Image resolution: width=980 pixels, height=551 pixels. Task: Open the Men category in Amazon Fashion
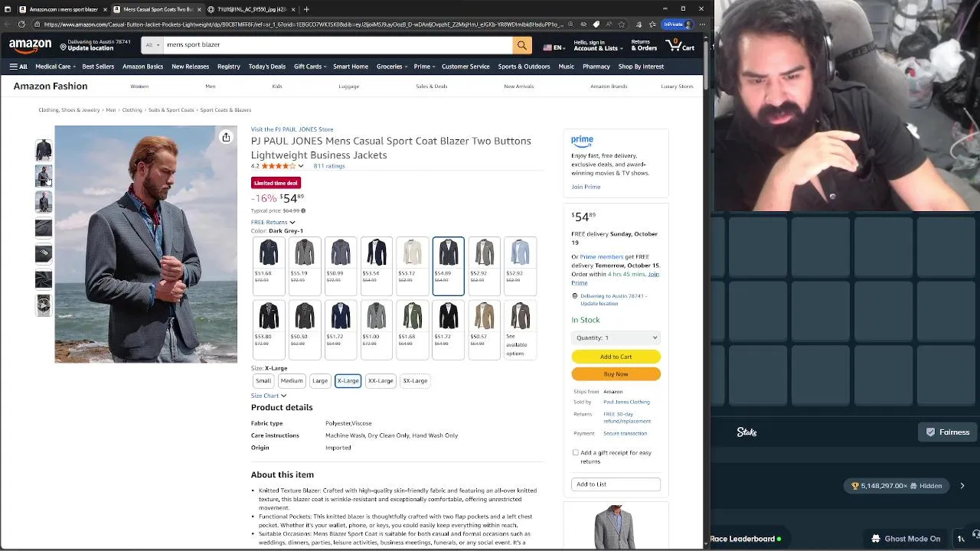[211, 86]
